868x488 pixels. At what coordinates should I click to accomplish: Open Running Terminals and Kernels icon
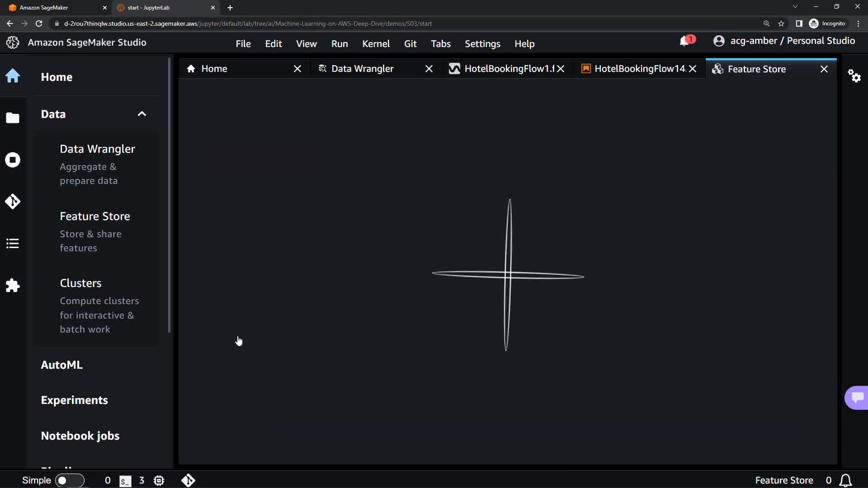pyautogui.click(x=13, y=160)
